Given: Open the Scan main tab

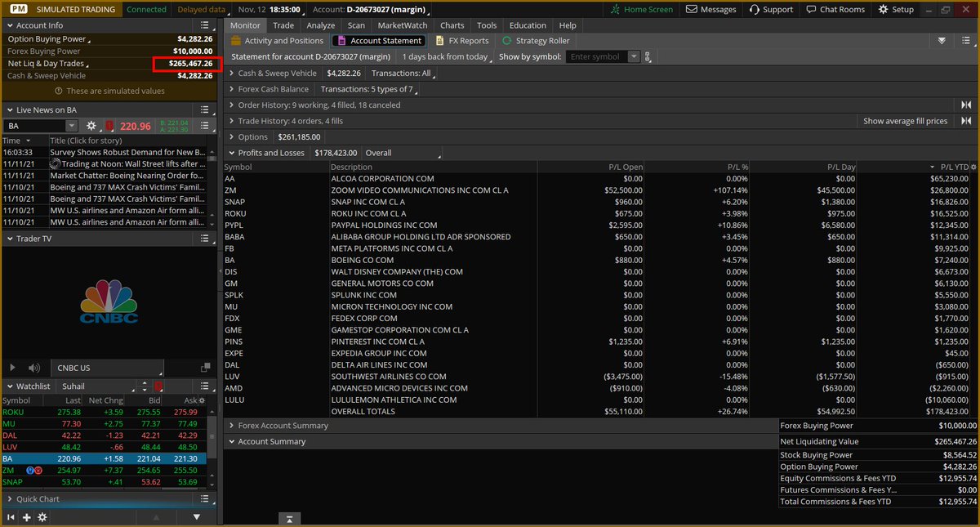Looking at the screenshot, I should tap(356, 25).
